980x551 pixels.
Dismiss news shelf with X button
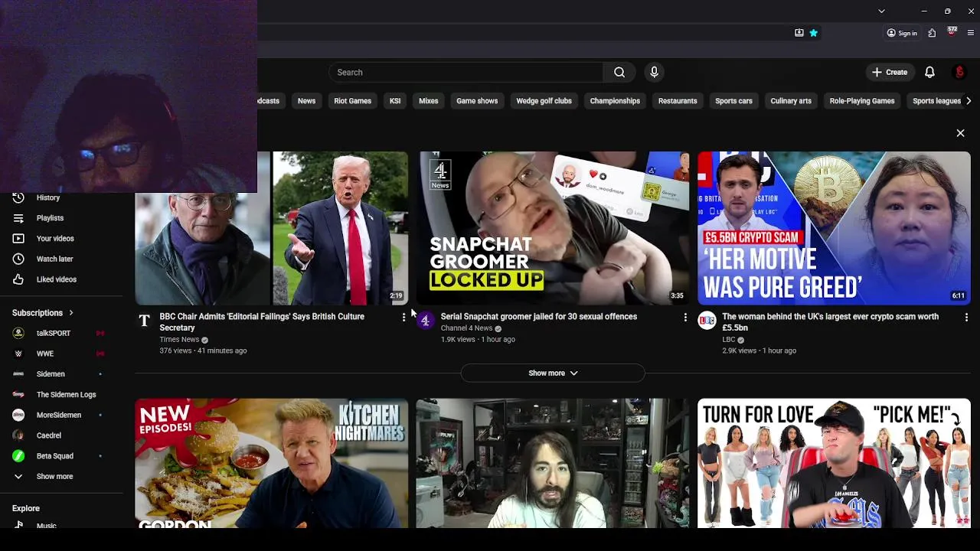[960, 133]
